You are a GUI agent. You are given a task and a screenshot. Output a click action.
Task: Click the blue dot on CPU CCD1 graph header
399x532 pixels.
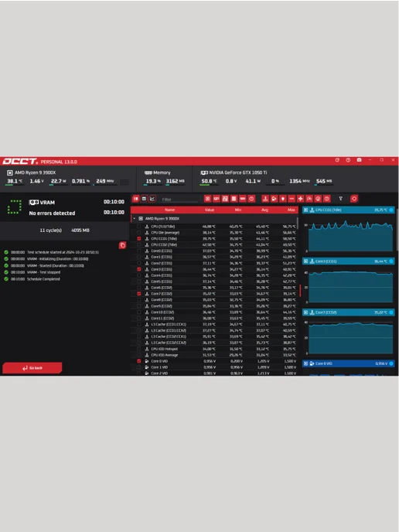391,210
